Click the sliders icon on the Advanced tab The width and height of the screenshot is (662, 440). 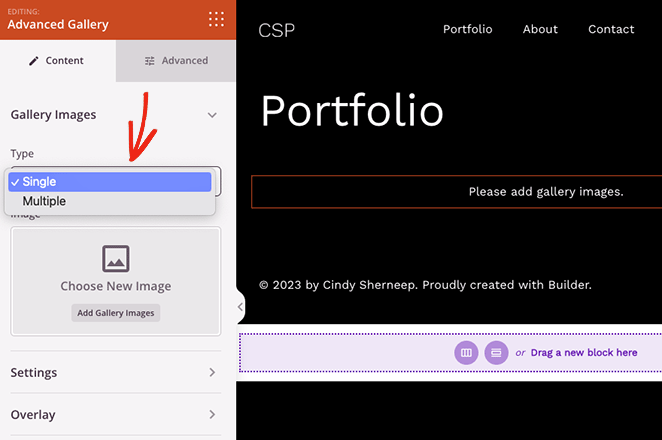tap(150, 61)
